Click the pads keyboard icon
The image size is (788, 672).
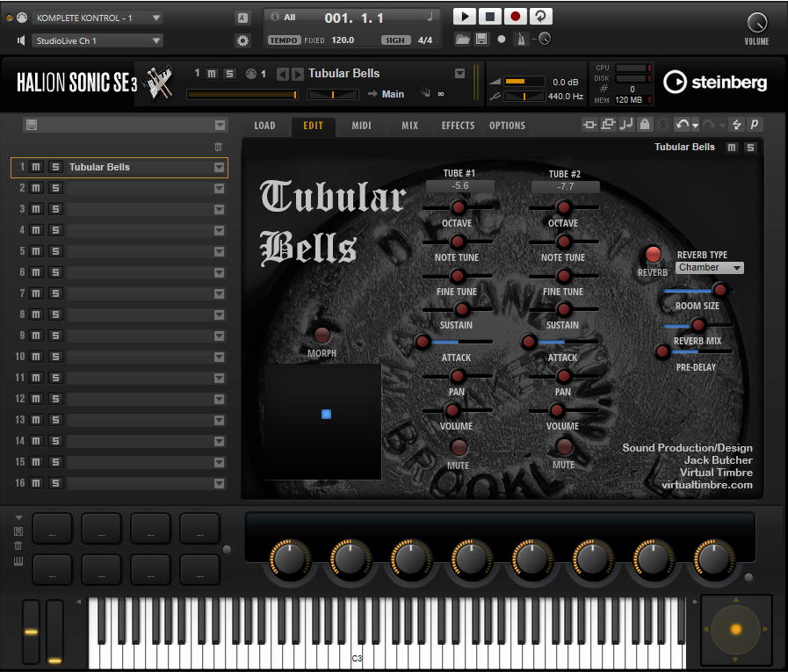coord(18,561)
